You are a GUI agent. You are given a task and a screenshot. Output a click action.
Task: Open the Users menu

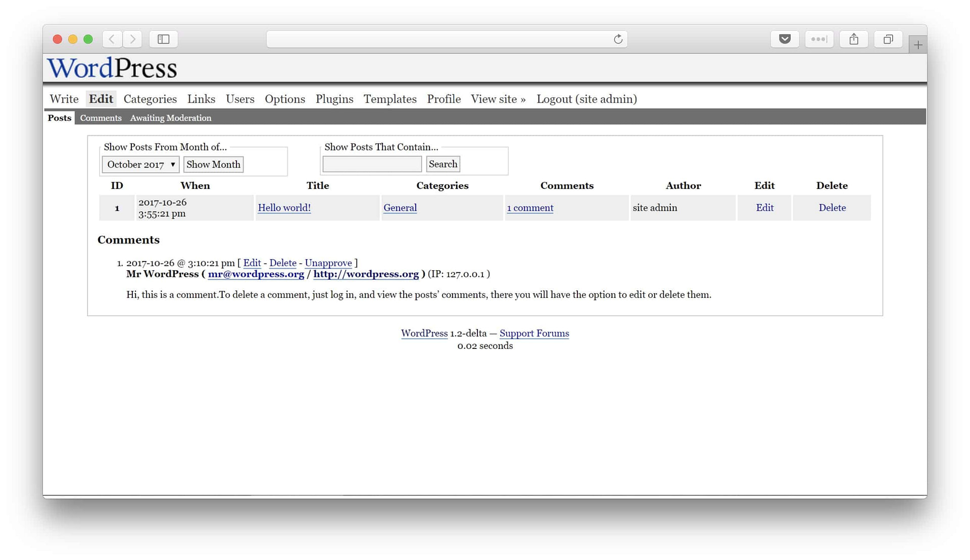[240, 99]
